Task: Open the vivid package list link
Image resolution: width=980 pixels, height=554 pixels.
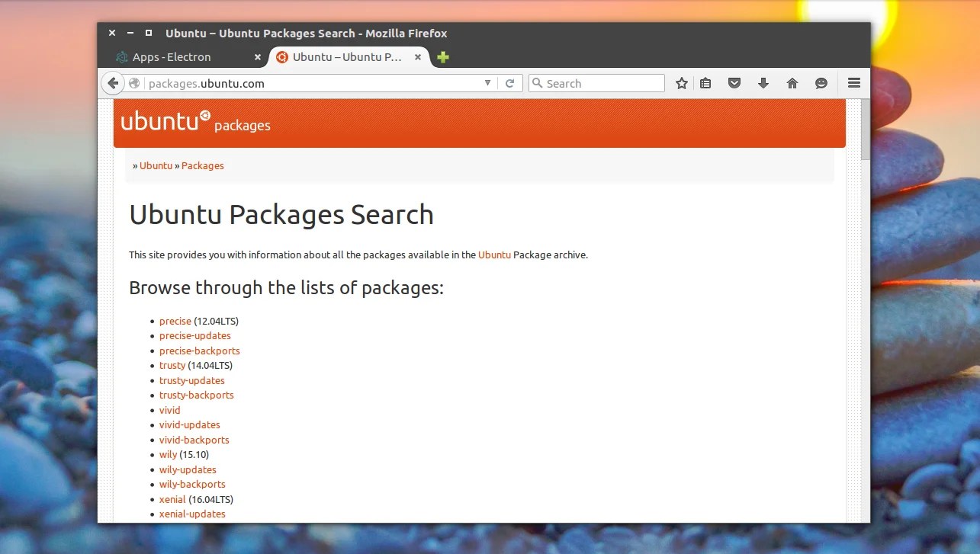Action: click(x=170, y=410)
